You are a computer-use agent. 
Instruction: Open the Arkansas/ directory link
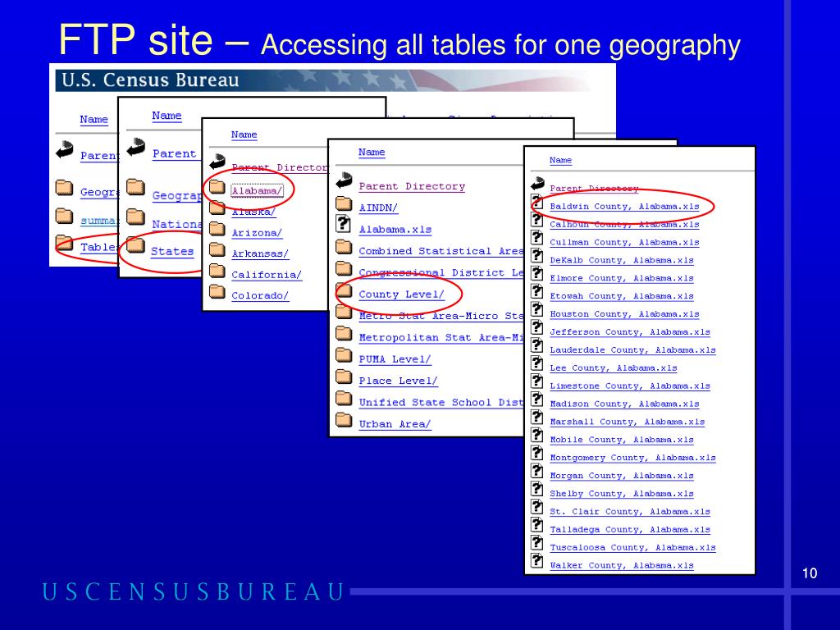click(x=260, y=254)
